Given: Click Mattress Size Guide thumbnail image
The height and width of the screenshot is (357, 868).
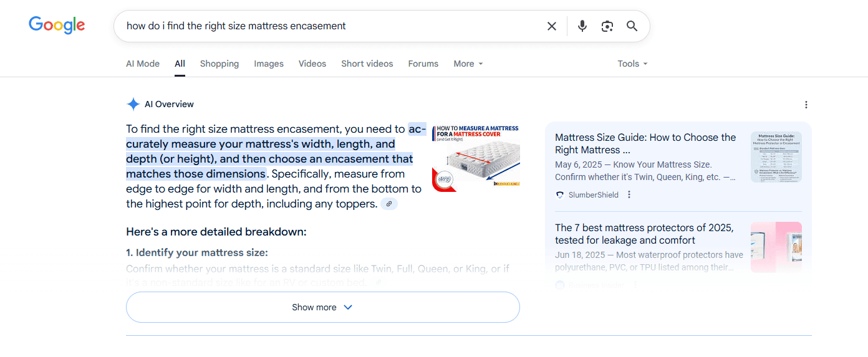Looking at the screenshot, I should click(776, 156).
